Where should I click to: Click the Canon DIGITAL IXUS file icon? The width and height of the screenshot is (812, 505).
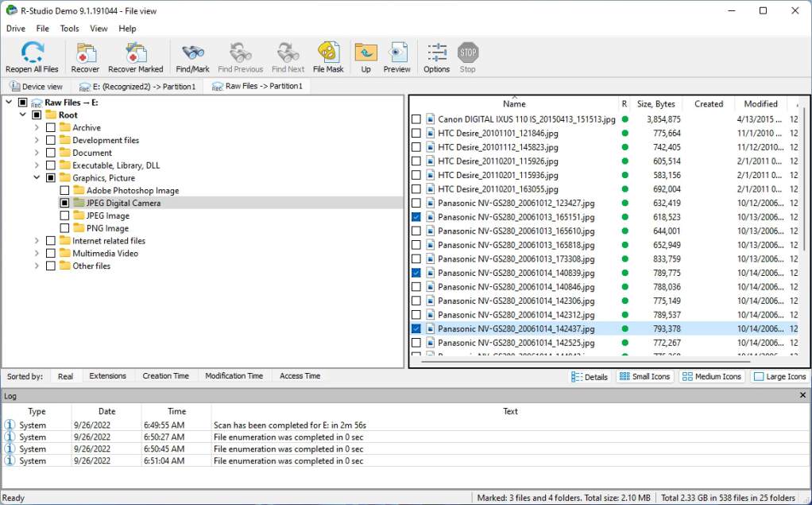(431, 119)
